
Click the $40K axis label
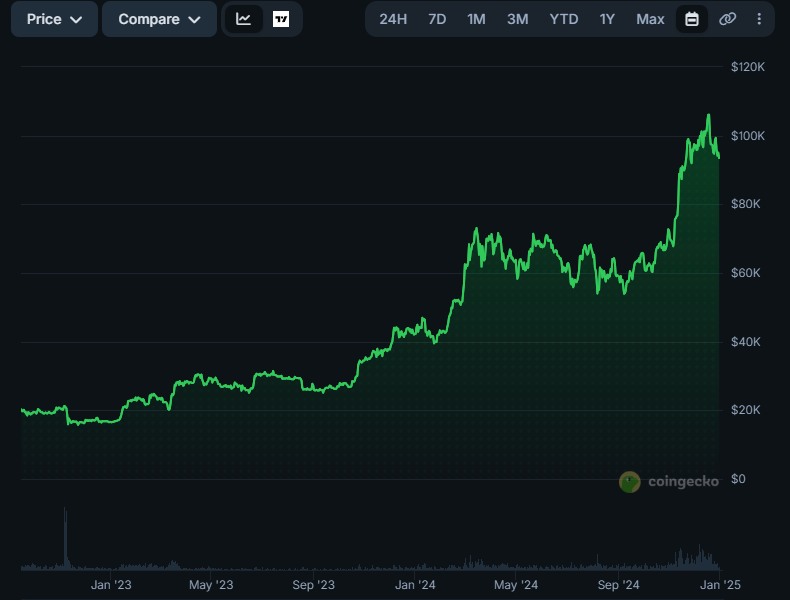tap(746, 342)
